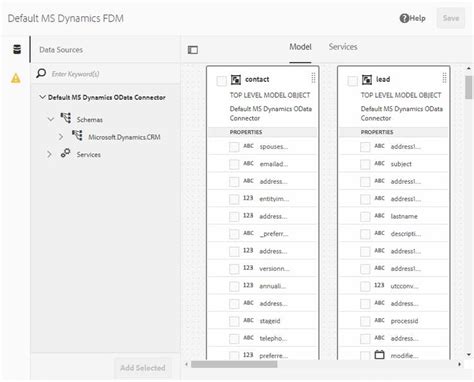This screenshot has width=474, height=382.
Task: Click the scroll up arrow
Action: (469, 68)
